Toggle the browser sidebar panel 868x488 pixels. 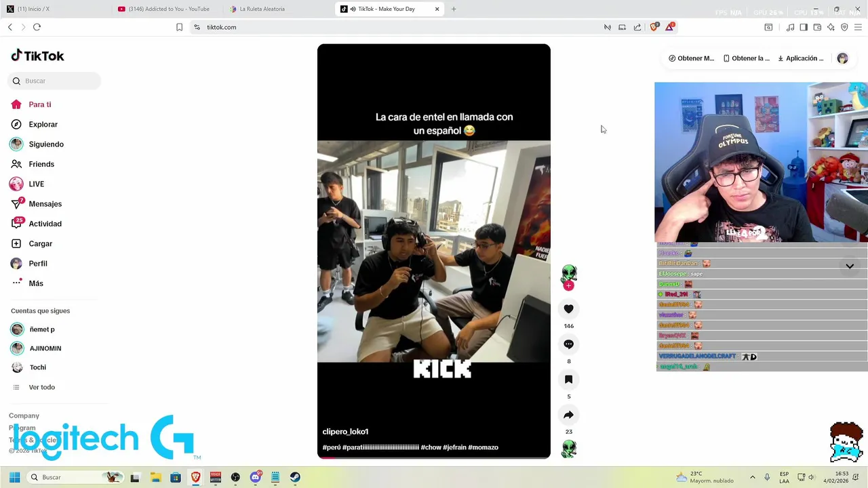click(x=804, y=27)
